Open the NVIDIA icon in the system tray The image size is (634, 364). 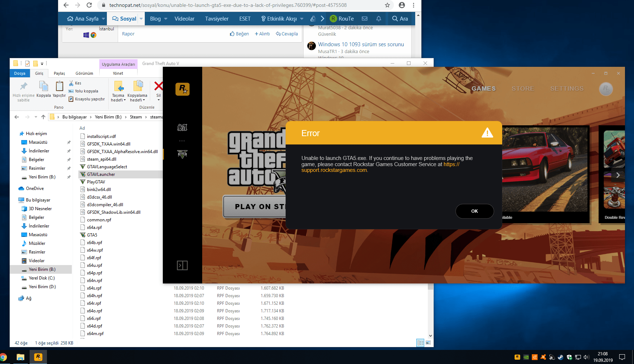[526, 357]
